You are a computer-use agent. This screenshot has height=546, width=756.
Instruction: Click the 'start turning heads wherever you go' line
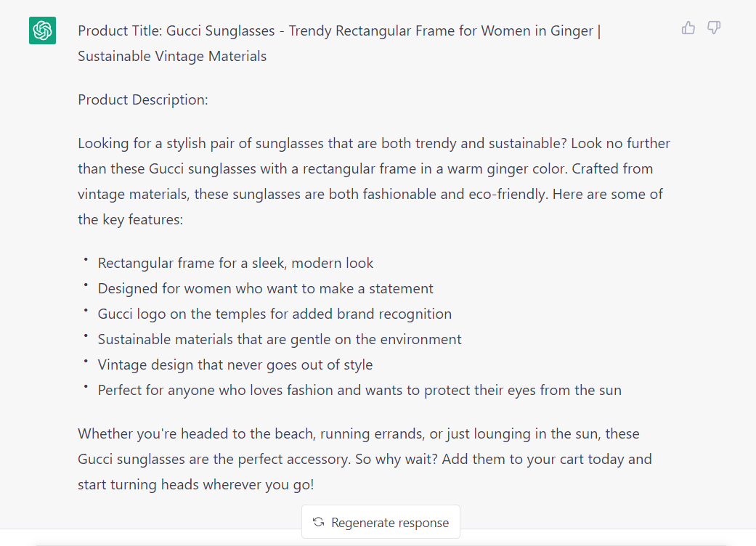coord(196,484)
